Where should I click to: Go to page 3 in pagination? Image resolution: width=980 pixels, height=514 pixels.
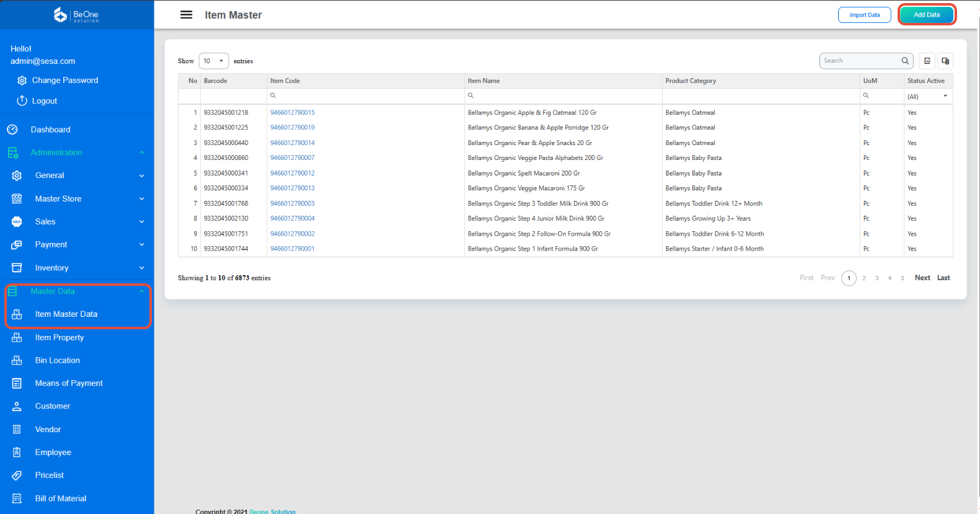876,278
